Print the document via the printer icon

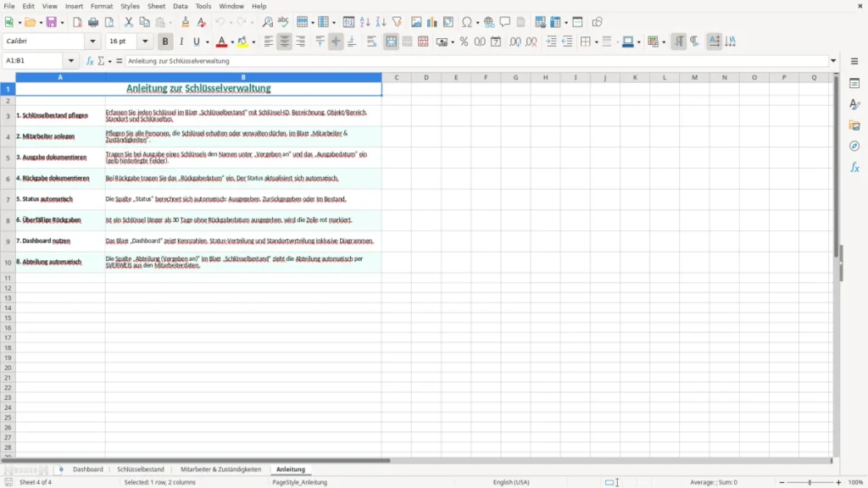(x=93, y=22)
